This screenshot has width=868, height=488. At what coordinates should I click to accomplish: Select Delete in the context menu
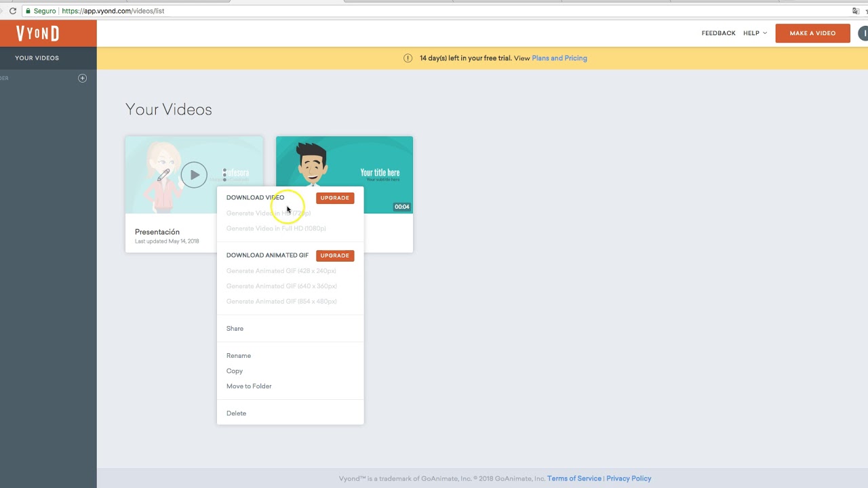[236, 413]
